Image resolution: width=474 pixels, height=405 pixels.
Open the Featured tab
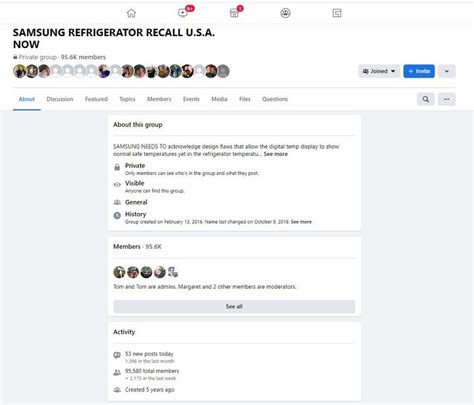(96, 99)
